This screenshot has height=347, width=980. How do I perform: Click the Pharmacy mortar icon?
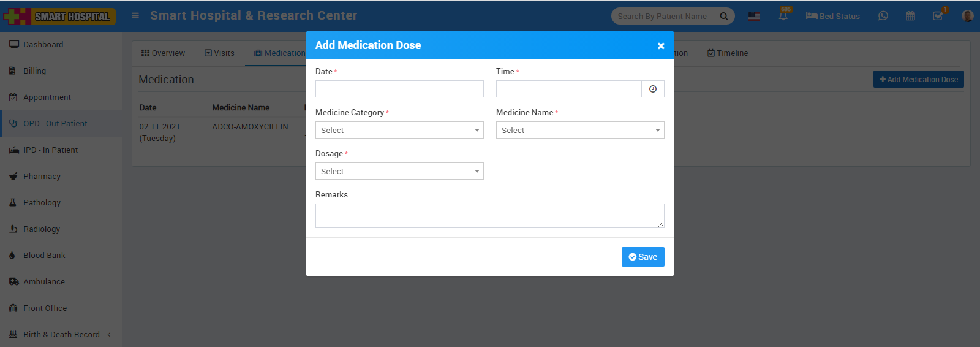pyautogui.click(x=13, y=177)
